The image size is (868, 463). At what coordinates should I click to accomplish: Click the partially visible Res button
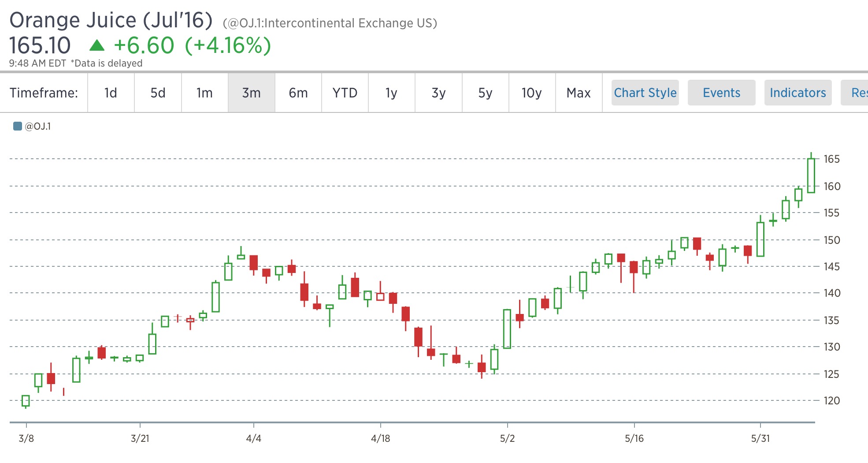859,93
